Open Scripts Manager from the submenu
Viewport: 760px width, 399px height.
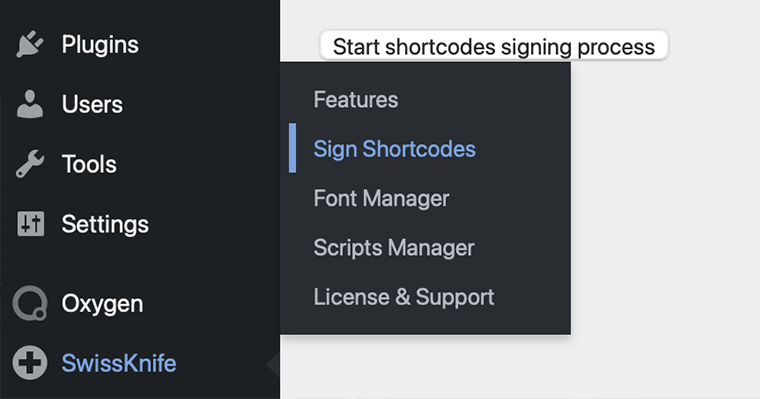click(x=394, y=248)
